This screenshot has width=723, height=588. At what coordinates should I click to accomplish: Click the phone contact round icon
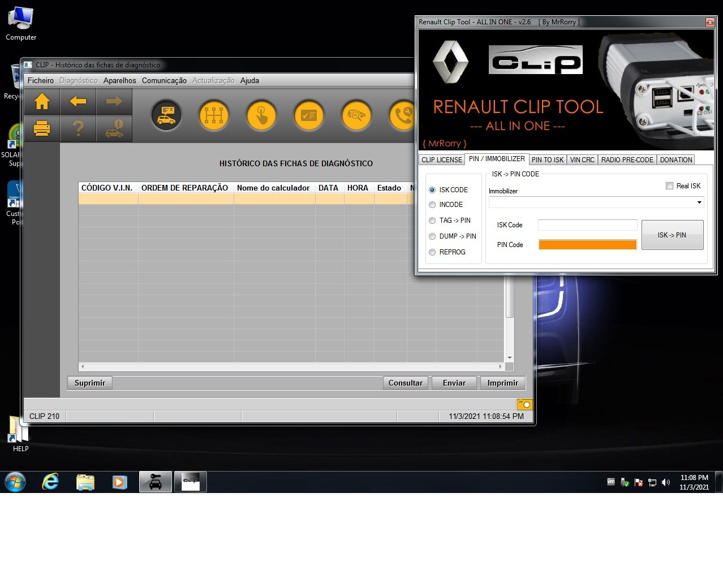403,115
